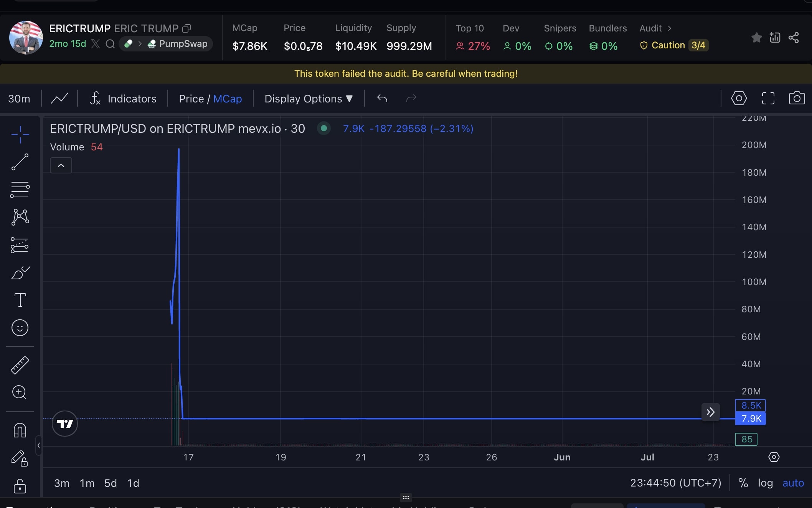Select the trend line drawing tool
This screenshot has width=812, height=508.
[x=20, y=162]
